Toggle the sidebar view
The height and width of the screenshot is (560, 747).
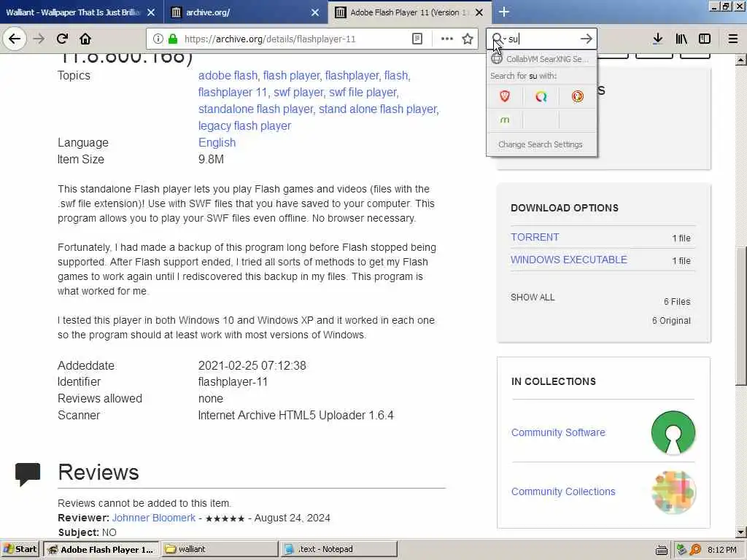(705, 39)
